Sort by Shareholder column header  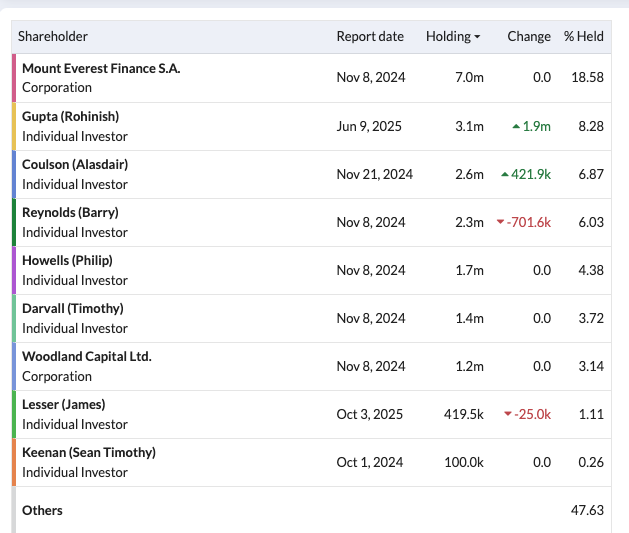(53, 36)
